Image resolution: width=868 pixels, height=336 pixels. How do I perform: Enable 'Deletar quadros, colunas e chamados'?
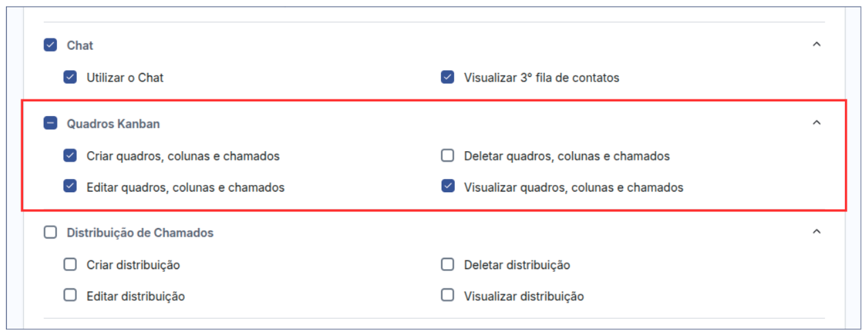(x=448, y=156)
